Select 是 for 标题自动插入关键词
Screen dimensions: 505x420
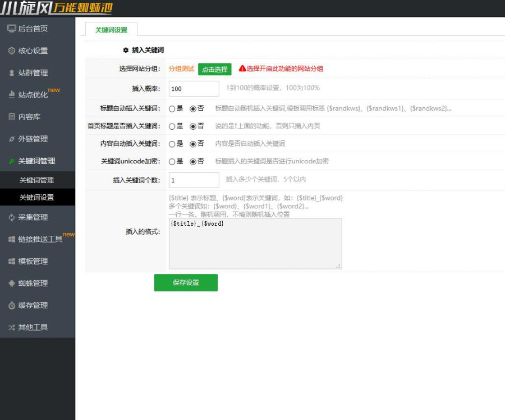[x=172, y=109]
